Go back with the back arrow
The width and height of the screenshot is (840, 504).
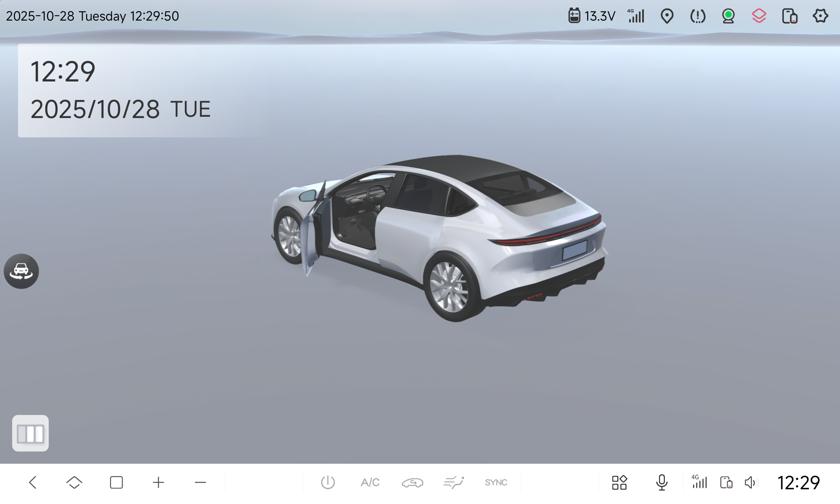pos(33,482)
